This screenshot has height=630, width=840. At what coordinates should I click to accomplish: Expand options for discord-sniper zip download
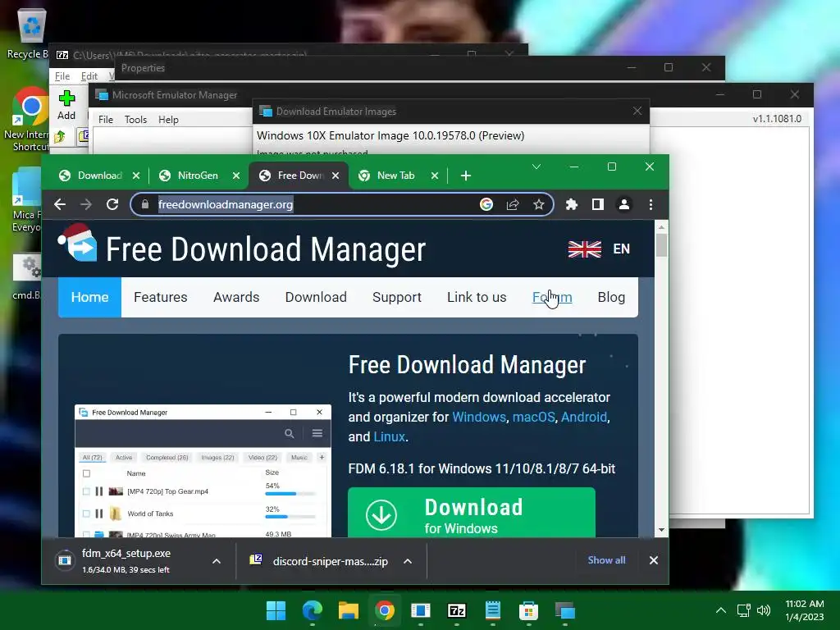coord(408,561)
